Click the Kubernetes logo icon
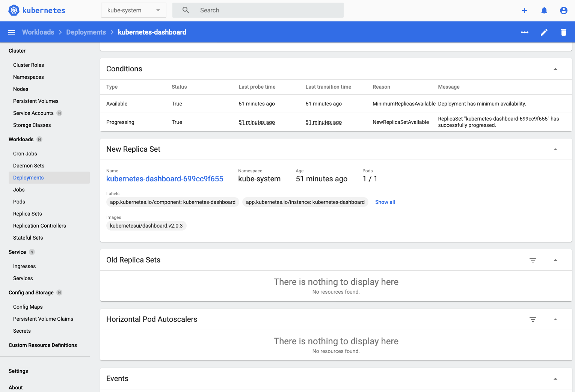 point(14,10)
